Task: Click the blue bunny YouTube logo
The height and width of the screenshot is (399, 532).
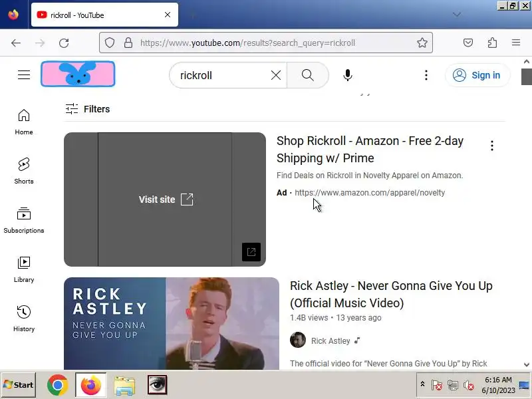Action: 78,74
